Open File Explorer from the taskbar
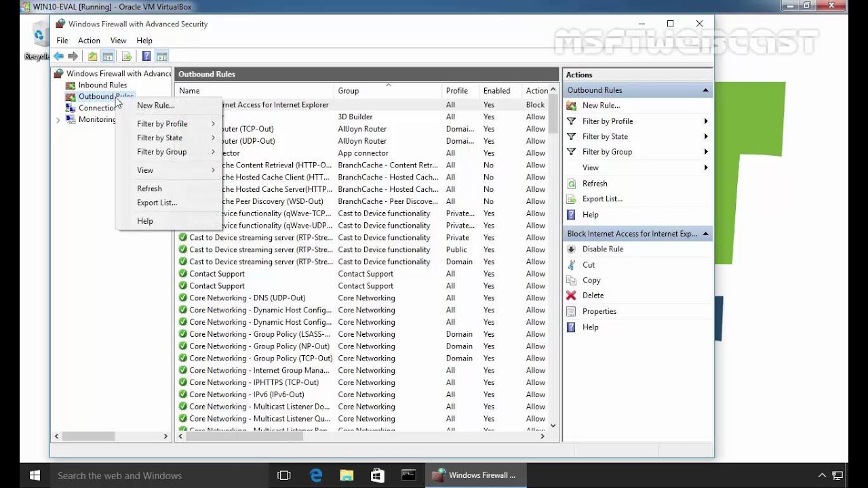The height and width of the screenshot is (488, 868). pyautogui.click(x=347, y=475)
